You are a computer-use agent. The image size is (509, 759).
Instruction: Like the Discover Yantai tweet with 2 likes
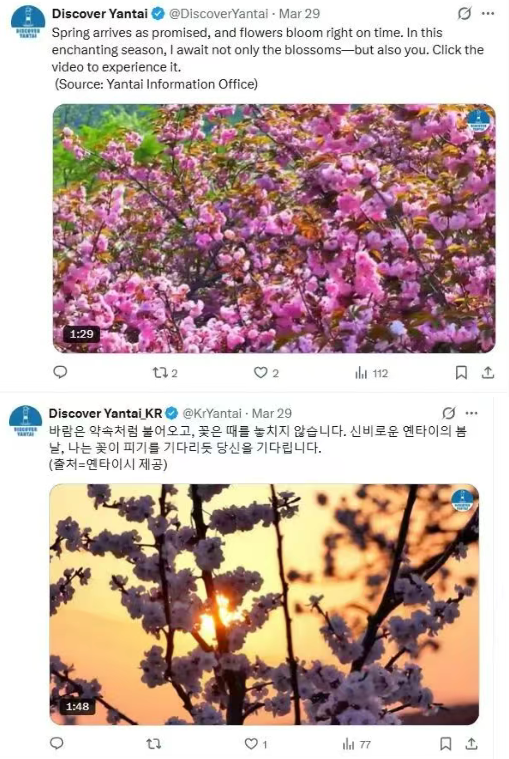[266, 373]
